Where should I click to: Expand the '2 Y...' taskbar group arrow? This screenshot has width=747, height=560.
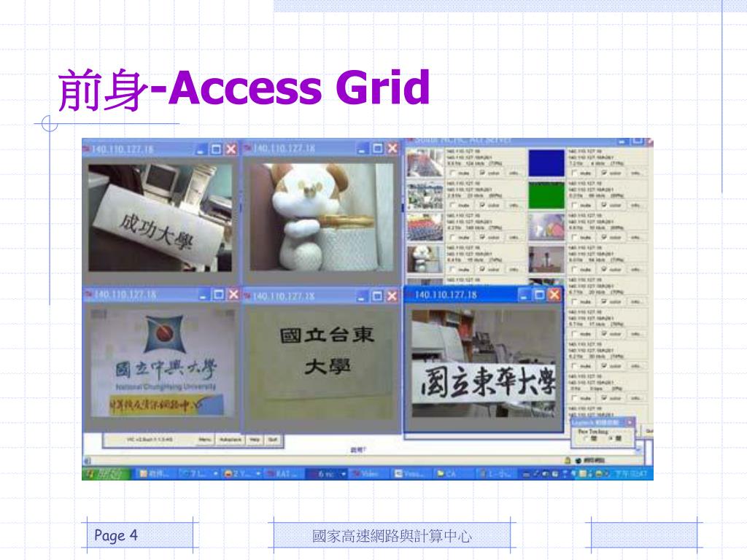coord(259,474)
